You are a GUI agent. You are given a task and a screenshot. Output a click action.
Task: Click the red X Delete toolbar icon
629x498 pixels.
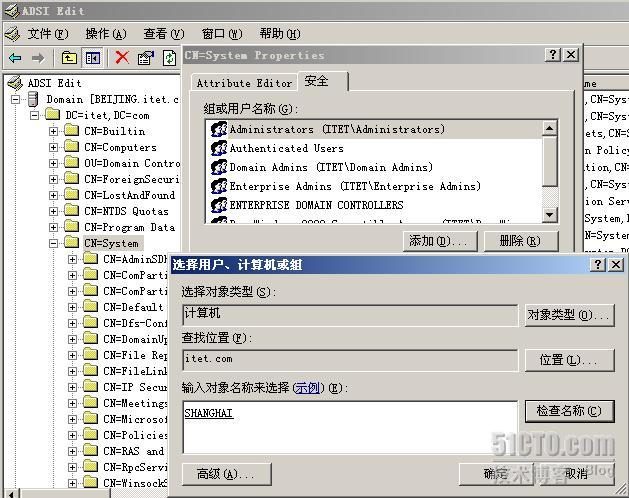click(x=122, y=57)
